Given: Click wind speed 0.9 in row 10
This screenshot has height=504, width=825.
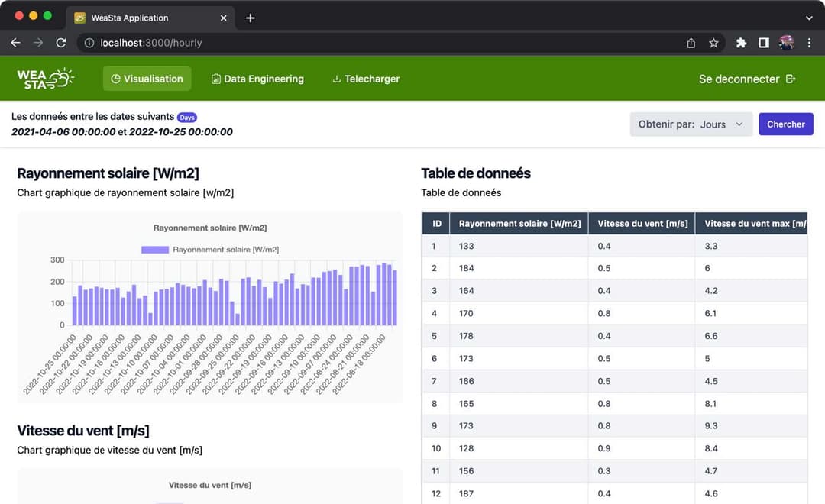Looking at the screenshot, I should (604, 449).
